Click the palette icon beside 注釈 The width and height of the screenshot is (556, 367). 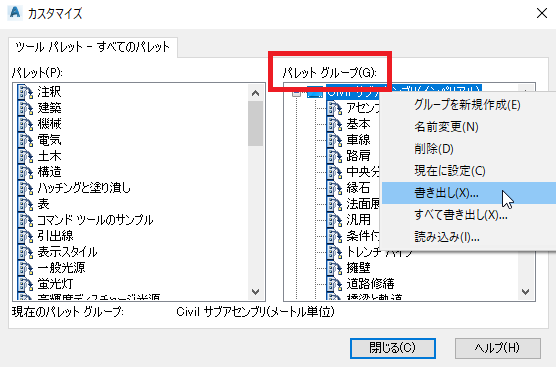(25, 92)
